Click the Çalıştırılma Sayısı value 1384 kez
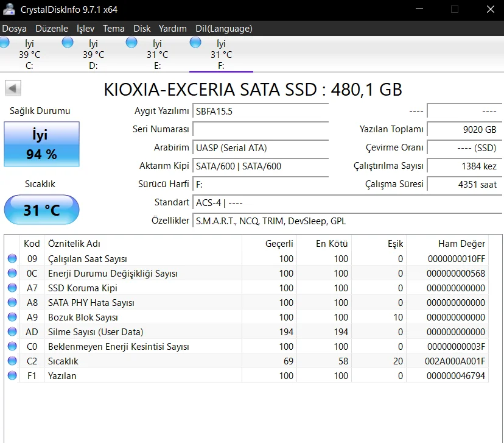Screen dimensions: 504x443 coord(464,166)
